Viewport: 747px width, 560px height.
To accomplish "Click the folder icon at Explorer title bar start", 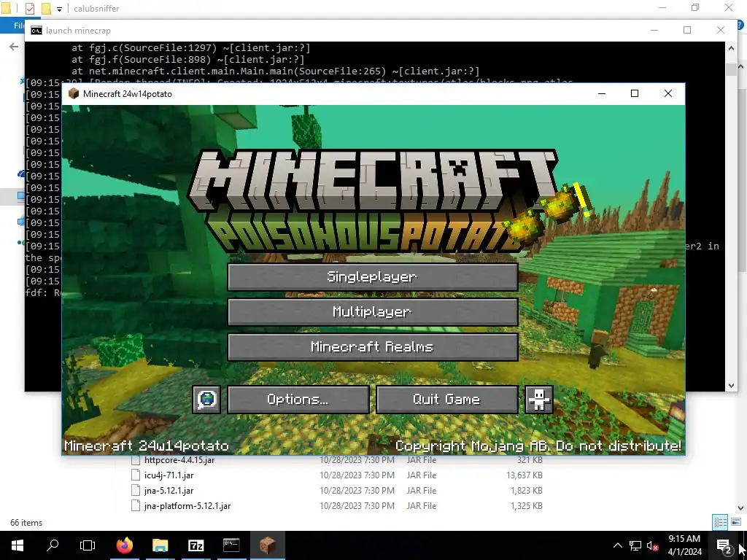I will [6, 9].
